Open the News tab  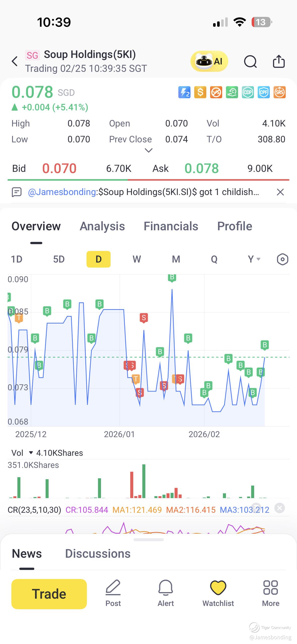tap(27, 554)
